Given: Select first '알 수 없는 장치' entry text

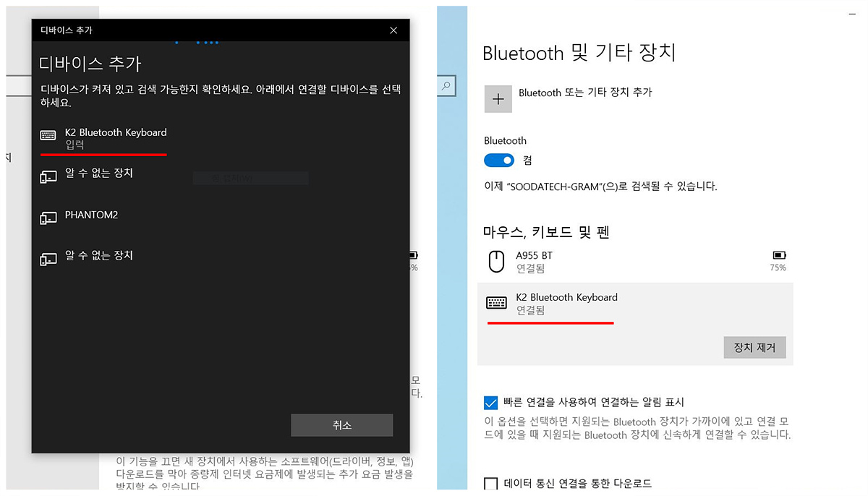Looking at the screenshot, I should 99,173.
